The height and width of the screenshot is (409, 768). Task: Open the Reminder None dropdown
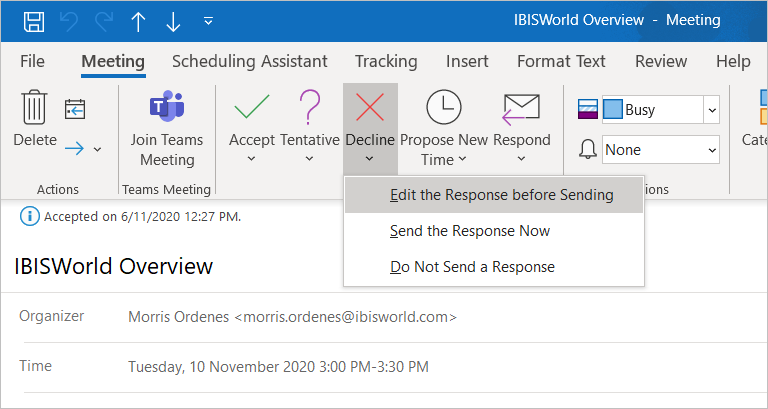click(711, 150)
